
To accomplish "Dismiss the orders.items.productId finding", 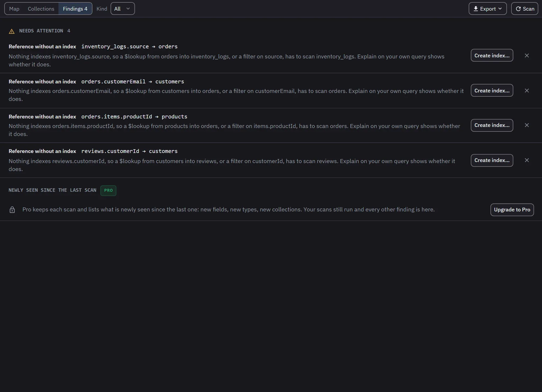I will pos(527,125).
